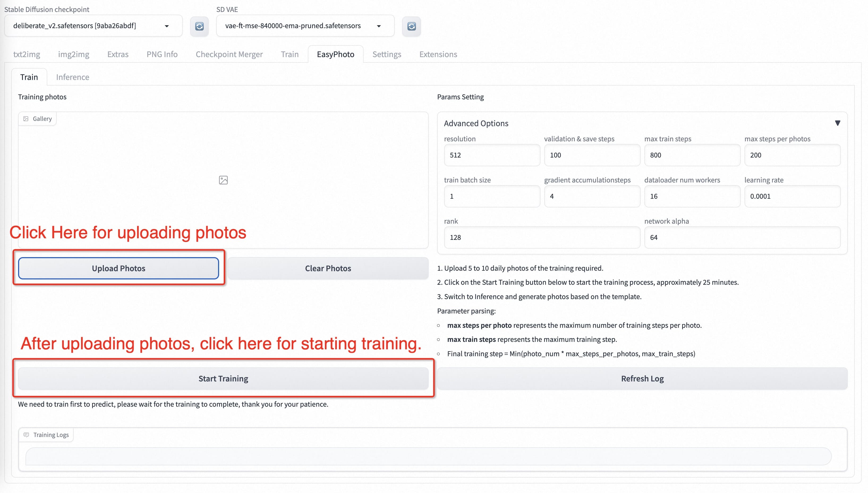Image resolution: width=868 pixels, height=493 pixels.
Task: Click the Clear Photos button
Action: click(328, 269)
